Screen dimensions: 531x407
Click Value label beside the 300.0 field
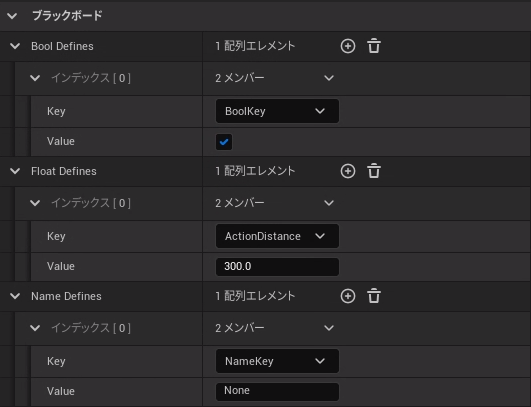pos(61,266)
